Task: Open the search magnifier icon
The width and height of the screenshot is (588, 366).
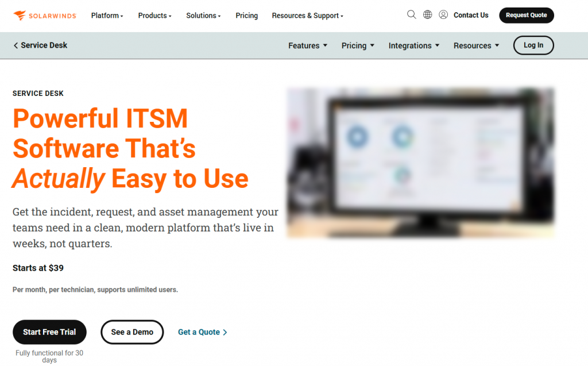Action: tap(411, 14)
